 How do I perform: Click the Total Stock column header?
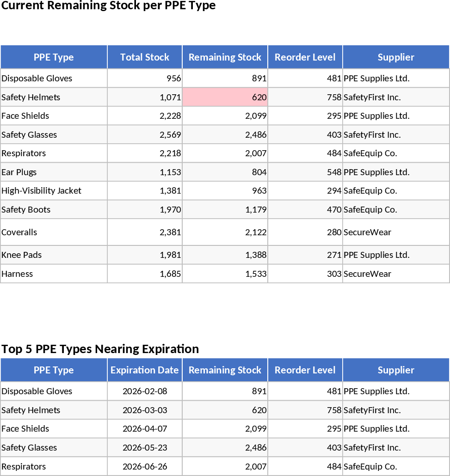pos(144,57)
